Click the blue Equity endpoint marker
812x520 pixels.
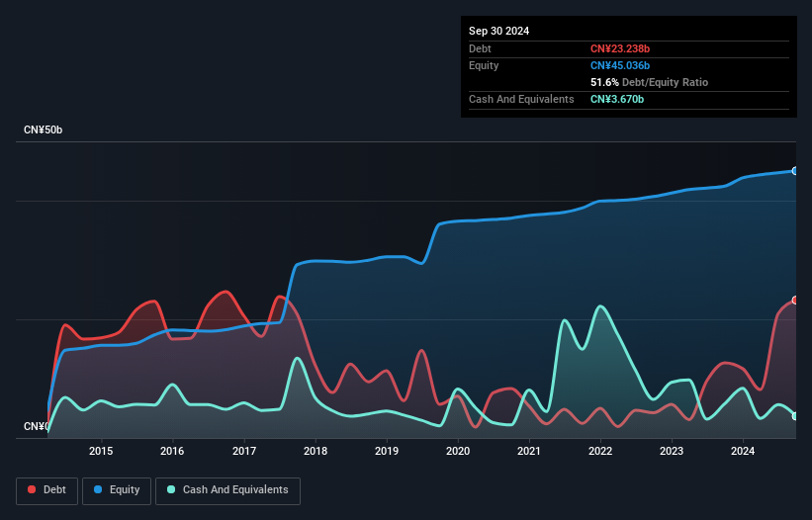[x=795, y=171]
